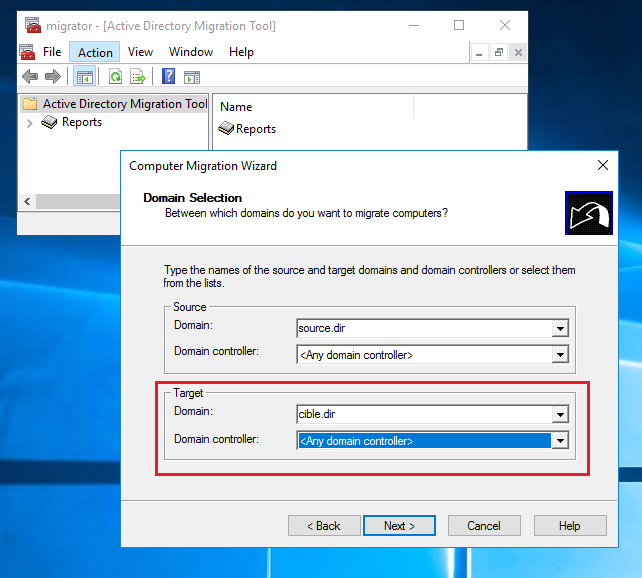Toggle the Show/Hide Console Tree toolbar icon
The image size is (642, 578).
[x=84, y=77]
